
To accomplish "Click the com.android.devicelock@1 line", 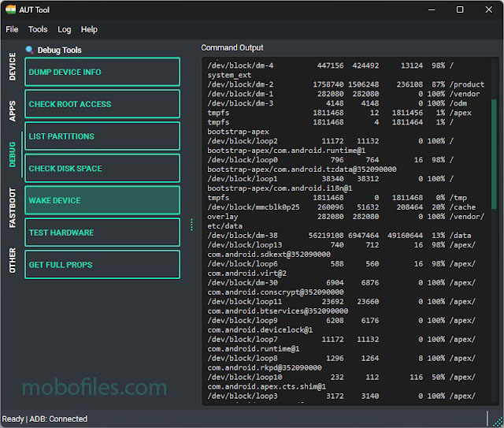I will click(260, 329).
